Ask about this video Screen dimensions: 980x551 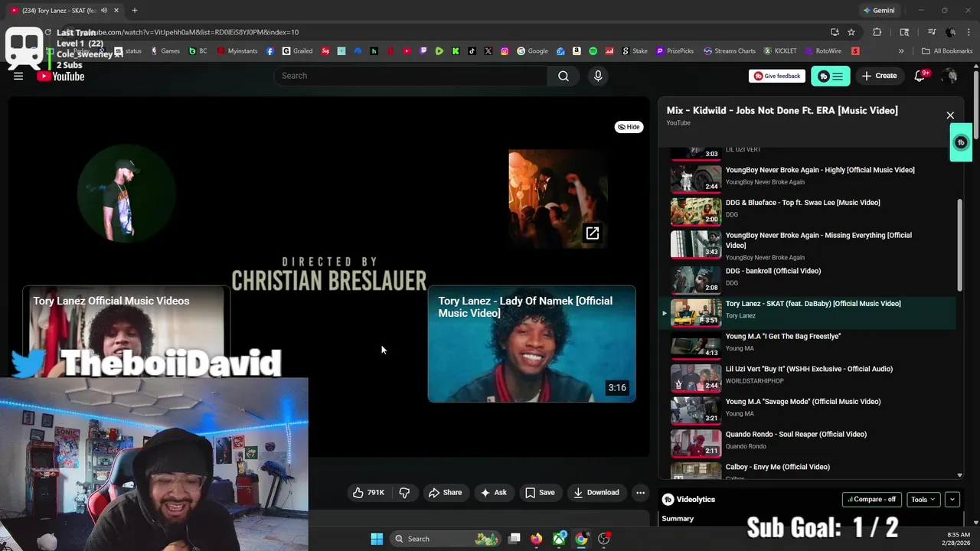tap(494, 492)
